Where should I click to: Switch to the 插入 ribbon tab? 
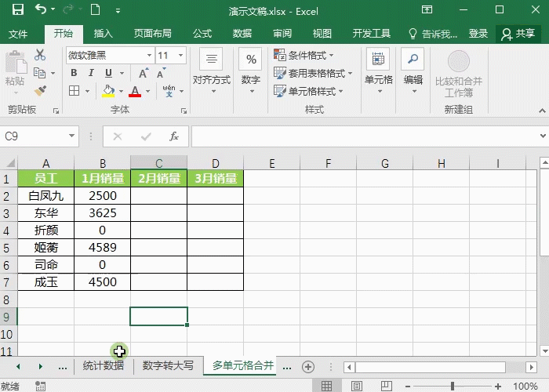104,34
